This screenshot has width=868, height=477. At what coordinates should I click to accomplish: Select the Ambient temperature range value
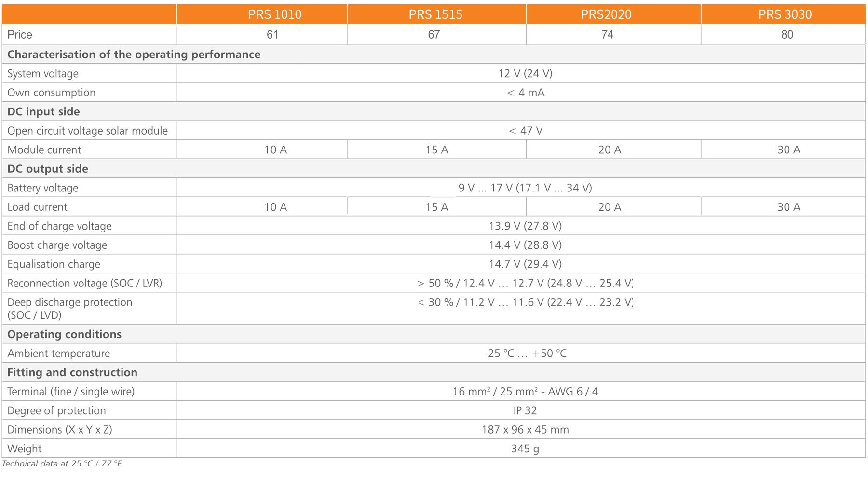(525, 354)
